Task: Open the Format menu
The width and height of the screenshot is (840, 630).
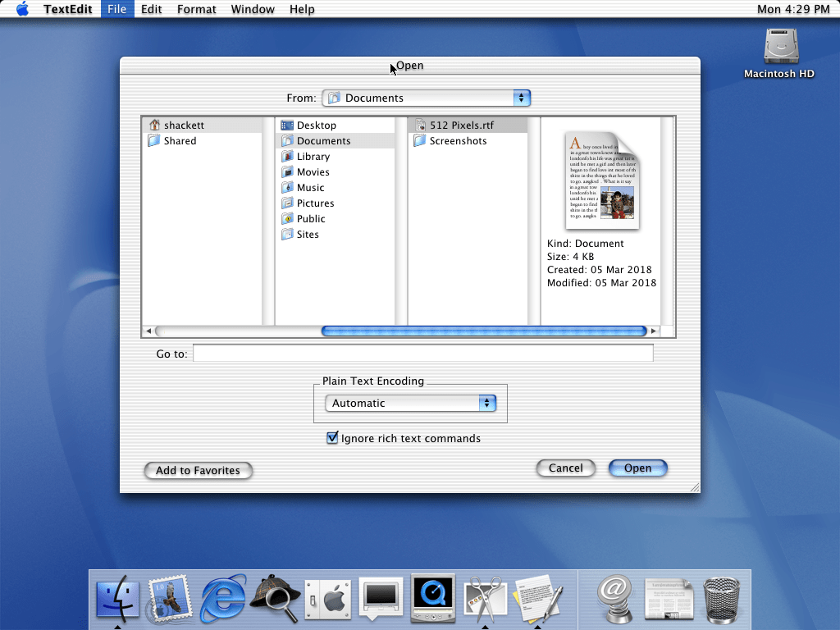Action: [196, 9]
